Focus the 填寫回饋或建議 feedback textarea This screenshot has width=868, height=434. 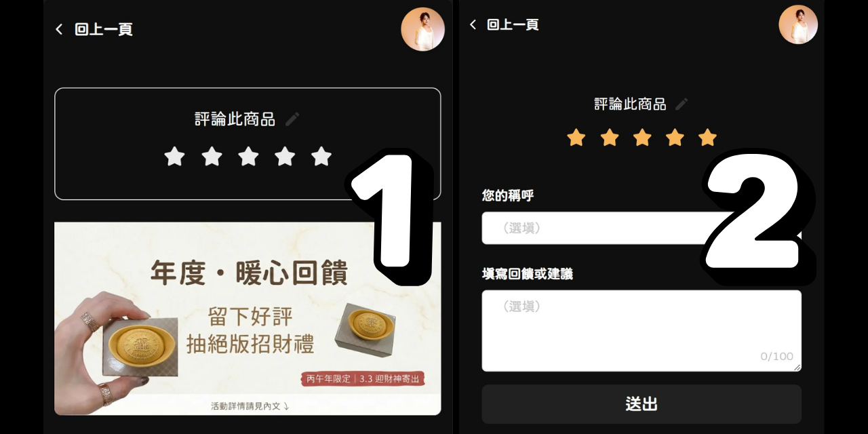pyautogui.click(x=642, y=331)
